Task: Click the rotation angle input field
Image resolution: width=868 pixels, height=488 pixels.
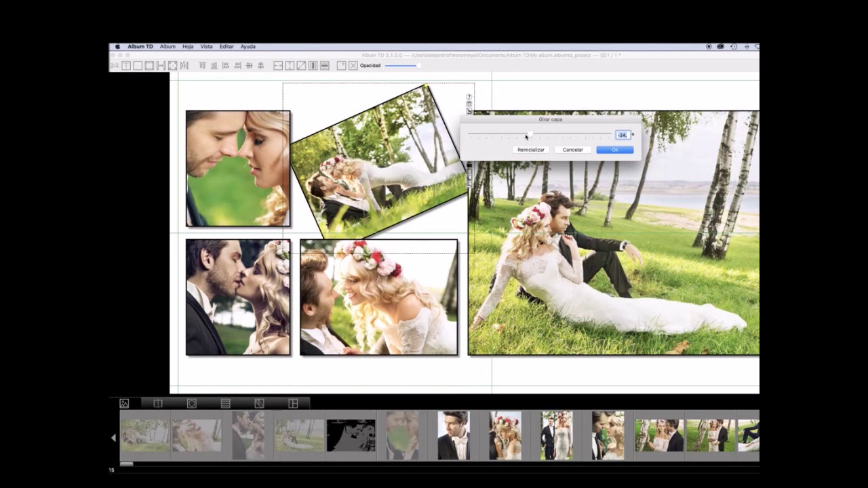Action: point(623,135)
